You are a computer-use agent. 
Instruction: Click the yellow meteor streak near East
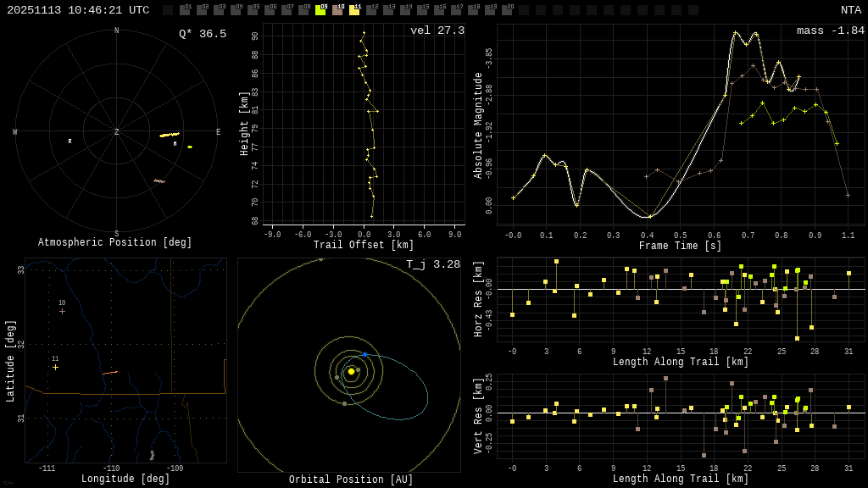coord(170,135)
